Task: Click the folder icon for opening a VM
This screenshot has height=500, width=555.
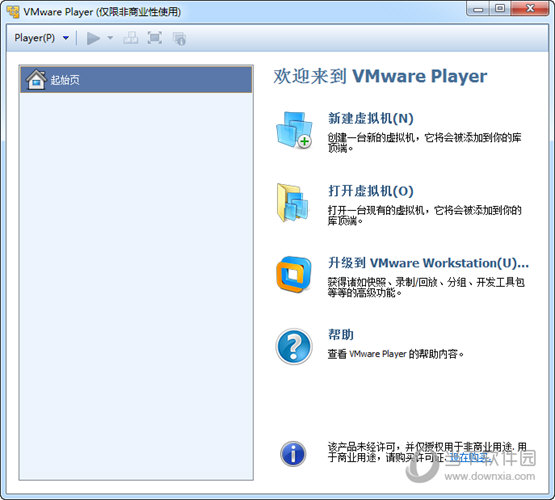Action: [292, 202]
